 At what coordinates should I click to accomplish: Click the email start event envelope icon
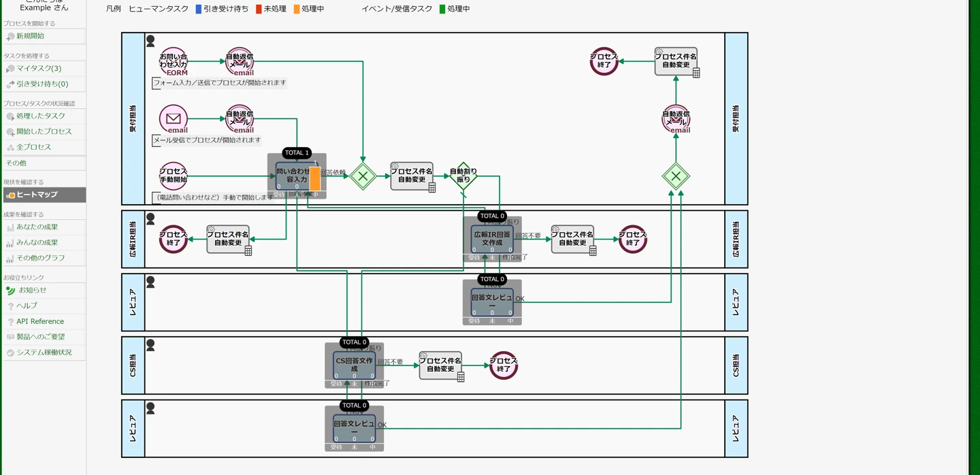coord(174,119)
